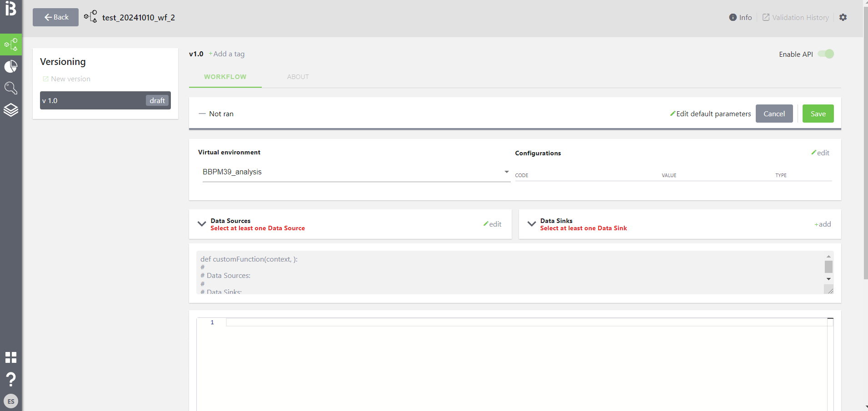Toggle the Enable API switch
The width and height of the screenshot is (868, 411).
coord(826,54)
